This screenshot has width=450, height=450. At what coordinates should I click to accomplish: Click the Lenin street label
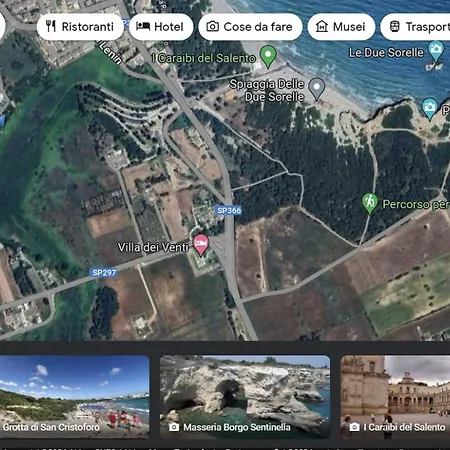coord(110,52)
